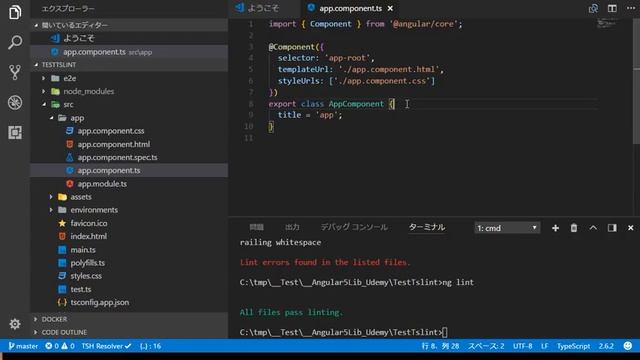Click the {..}: 16 status bar item

pyautogui.click(x=150, y=346)
